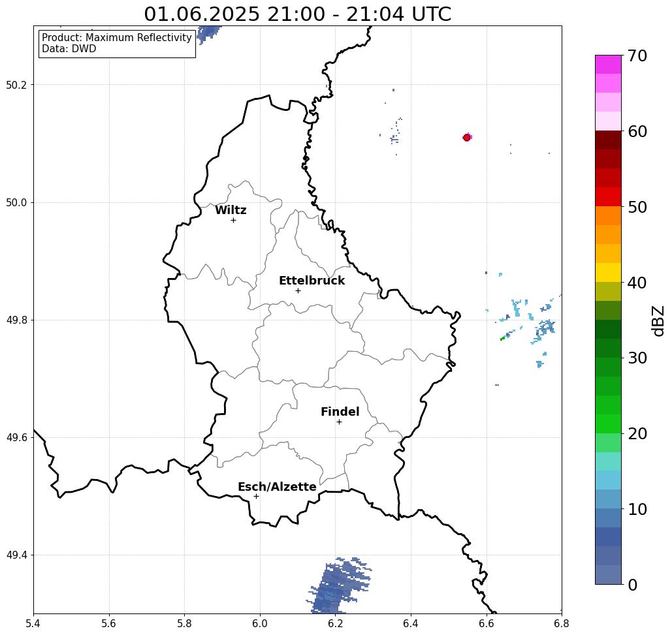Click the longitude tick label 6.4

411,624
